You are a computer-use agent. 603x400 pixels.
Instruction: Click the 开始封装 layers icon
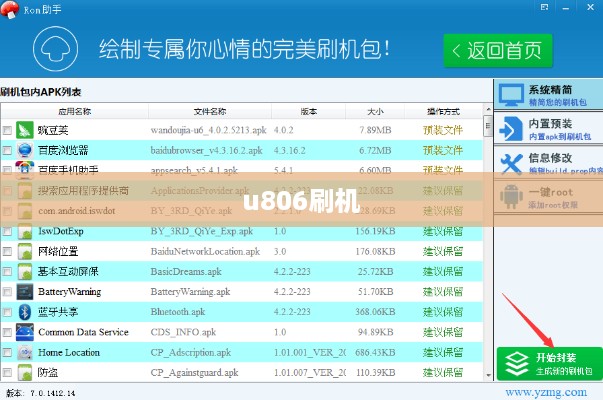[516, 364]
